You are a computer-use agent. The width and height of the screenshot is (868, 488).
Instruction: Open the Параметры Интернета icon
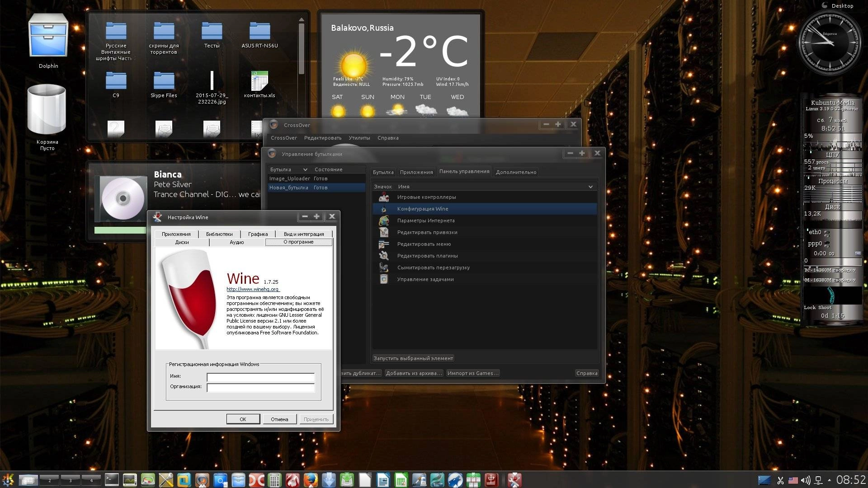coord(384,221)
